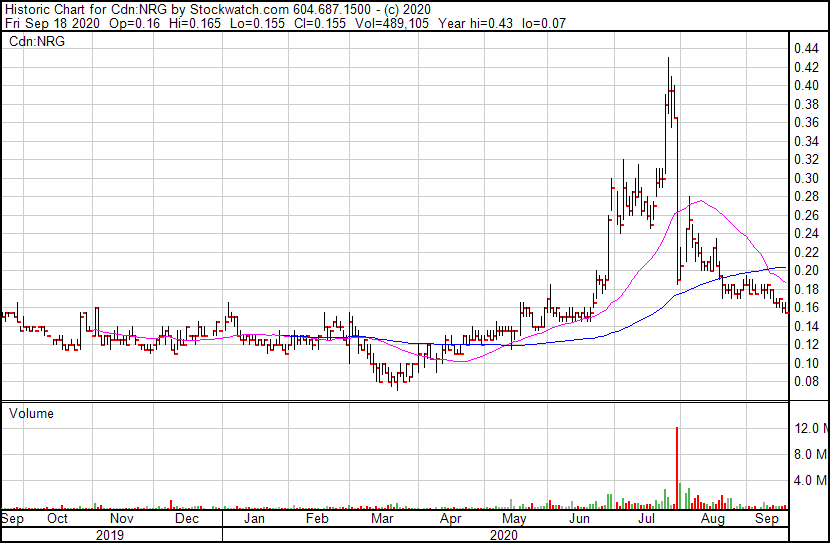Click the 0.44 price axis label
830x543 pixels.
(x=806, y=49)
